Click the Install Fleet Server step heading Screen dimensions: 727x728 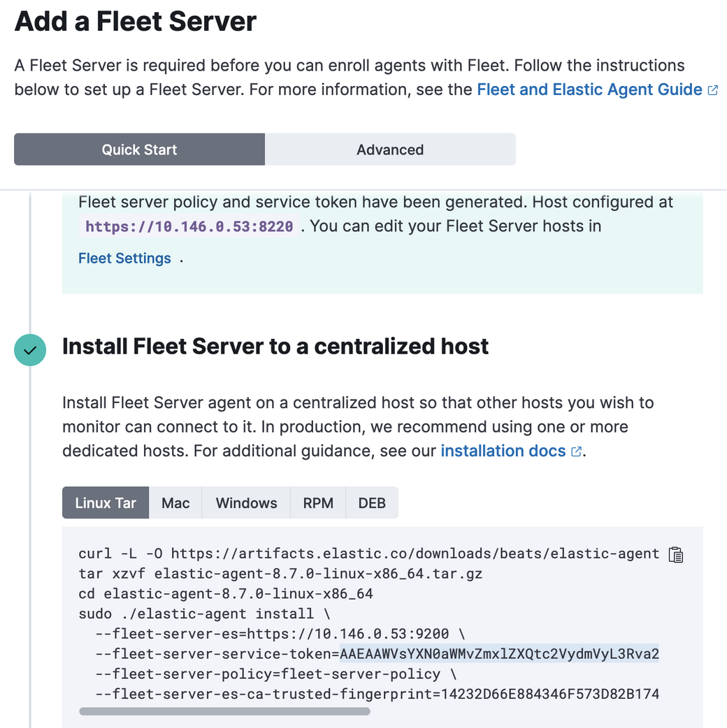pos(275,347)
